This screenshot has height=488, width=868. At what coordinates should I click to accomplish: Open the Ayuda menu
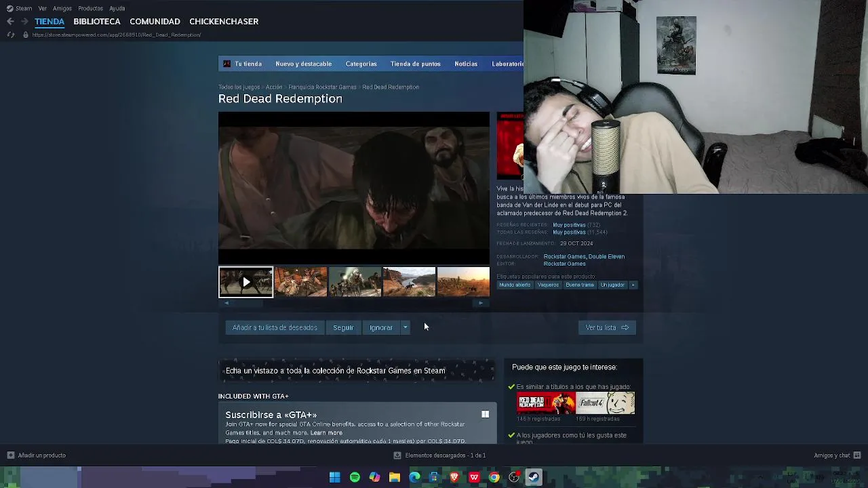pyautogui.click(x=117, y=8)
